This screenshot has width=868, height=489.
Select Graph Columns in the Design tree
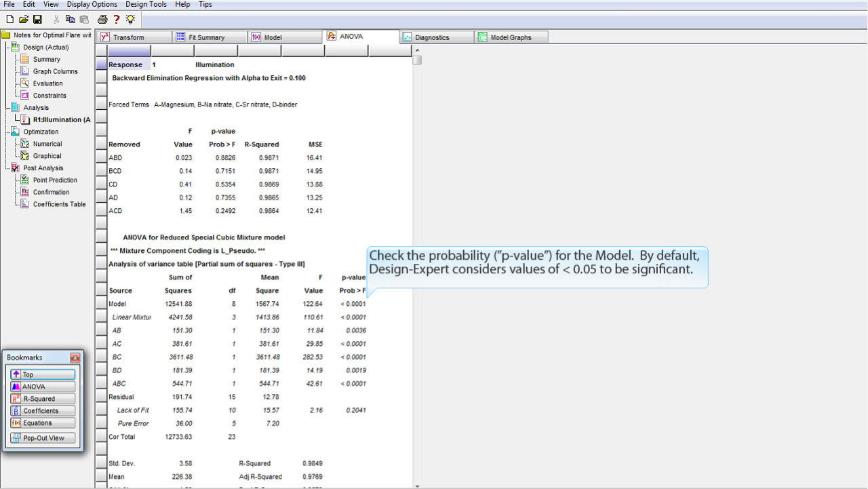(x=55, y=71)
